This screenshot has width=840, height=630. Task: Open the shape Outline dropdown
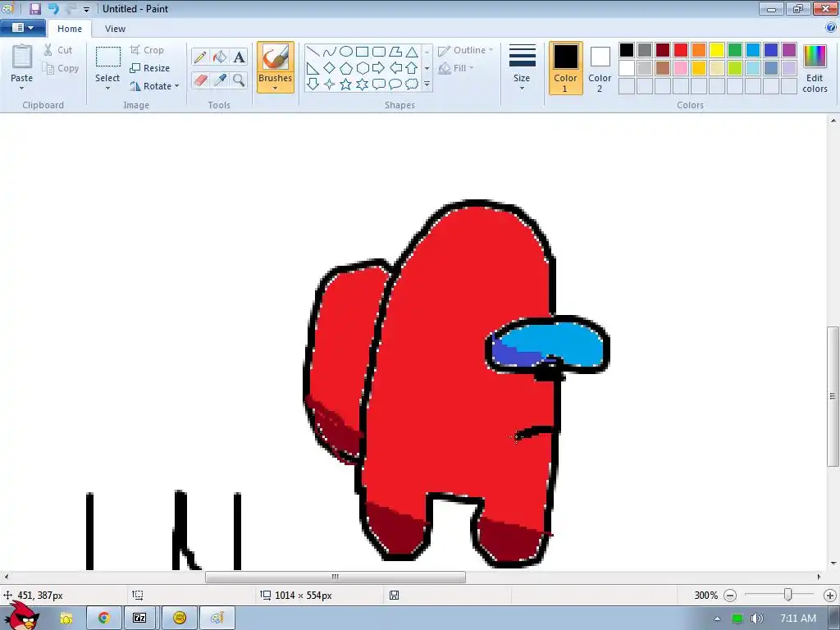[x=466, y=50]
